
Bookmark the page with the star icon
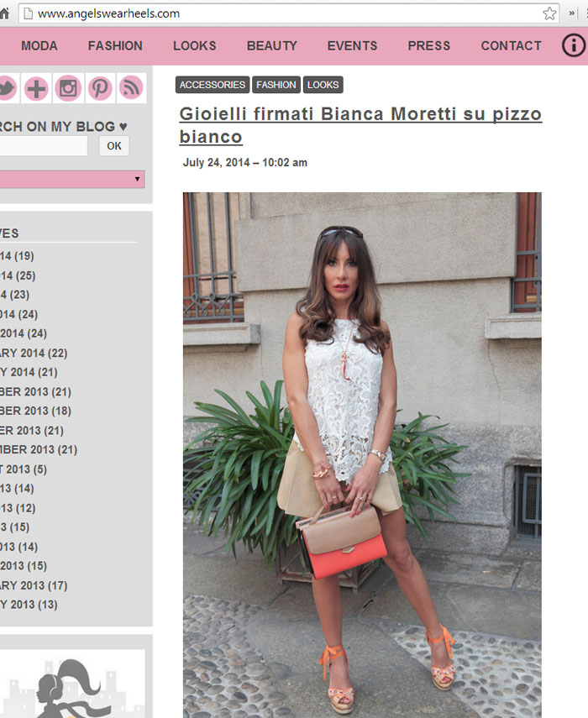[x=549, y=13]
